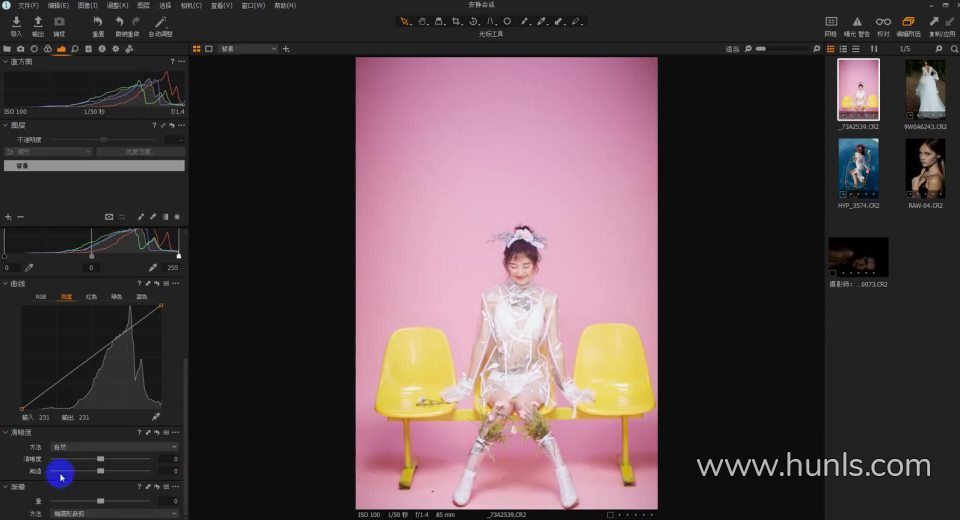Click the add layer plus beside layer dropdown
960x520 pixels.
tap(286, 48)
